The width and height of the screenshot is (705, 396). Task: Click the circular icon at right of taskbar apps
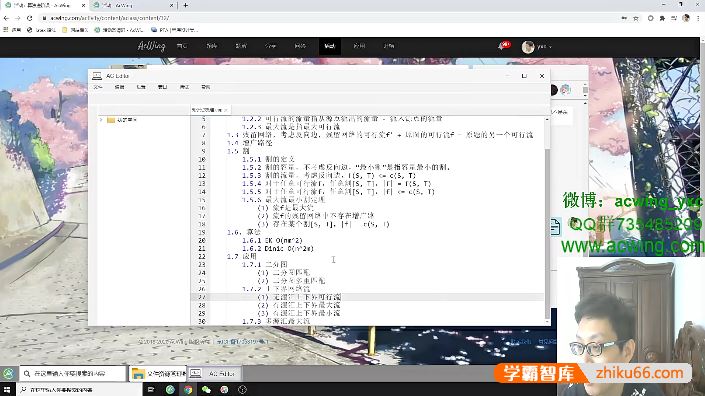pos(242,390)
